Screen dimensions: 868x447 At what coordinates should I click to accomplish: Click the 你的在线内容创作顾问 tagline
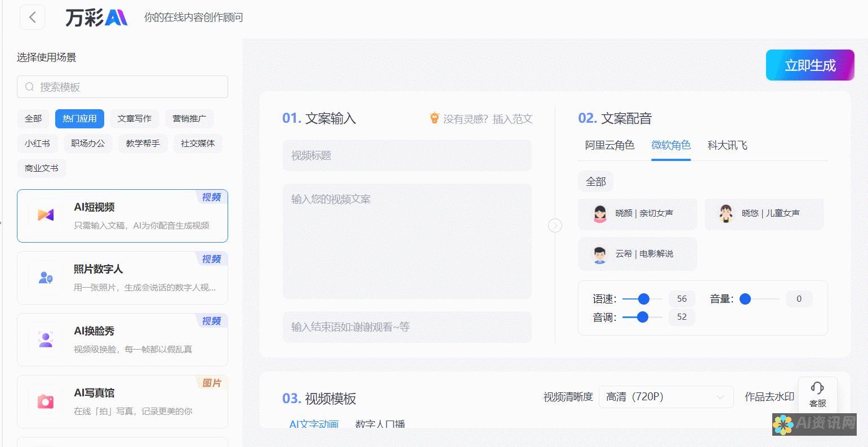click(193, 17)
